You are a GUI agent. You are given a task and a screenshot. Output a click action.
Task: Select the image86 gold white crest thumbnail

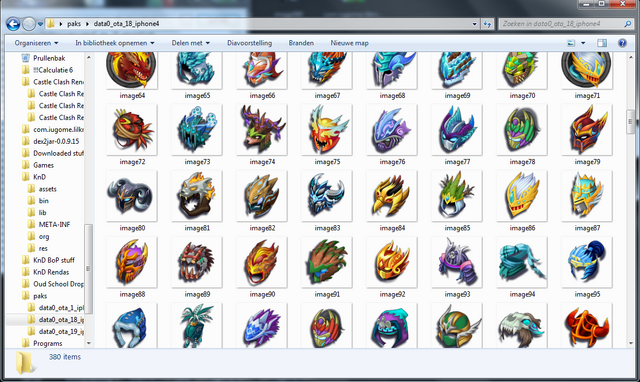tap(522, 196)
